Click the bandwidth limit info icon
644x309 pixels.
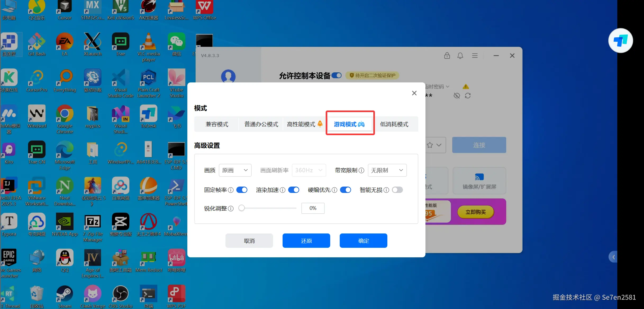[x=361, y=170]
